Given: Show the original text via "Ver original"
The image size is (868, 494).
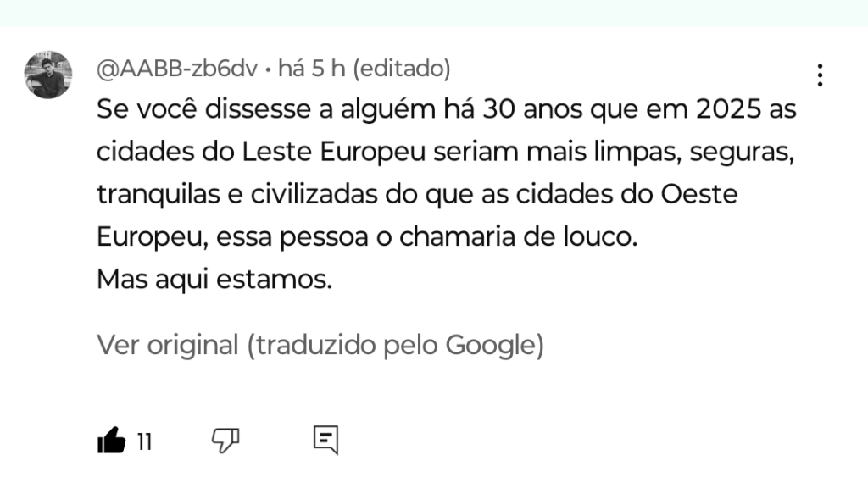Looking at the screenshot, I should click(x=167, y=345).
